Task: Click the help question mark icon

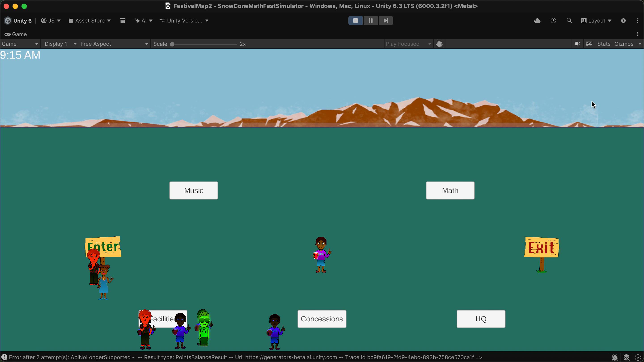Action: click(623, 21)
